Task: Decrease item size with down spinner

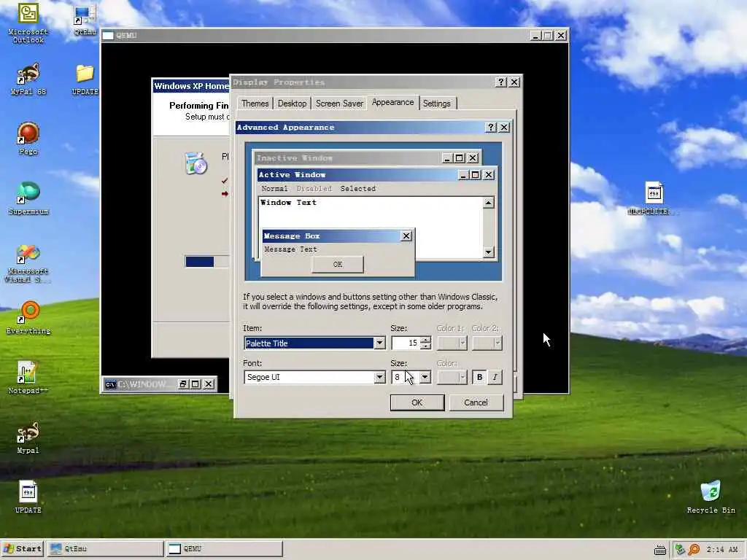Action: (x=426, y=346)
